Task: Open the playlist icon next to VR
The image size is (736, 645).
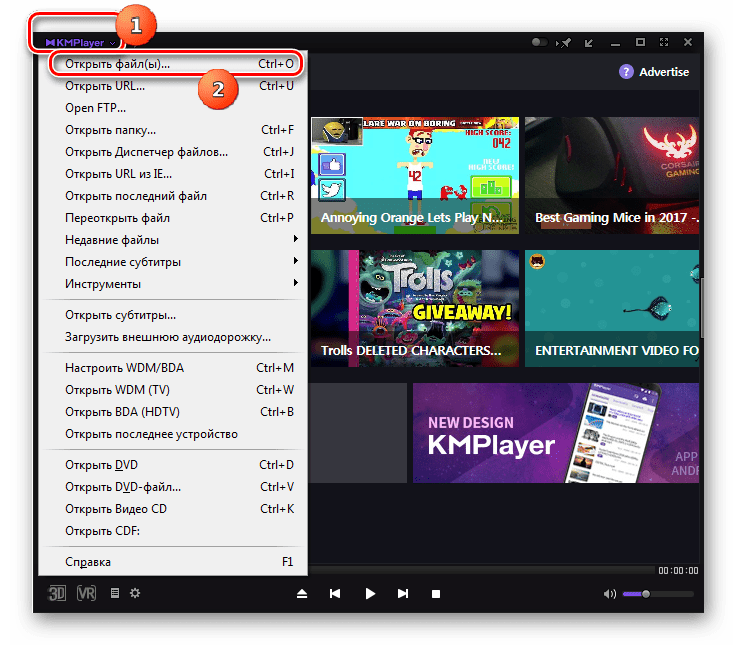Action: tap(115, 593)
